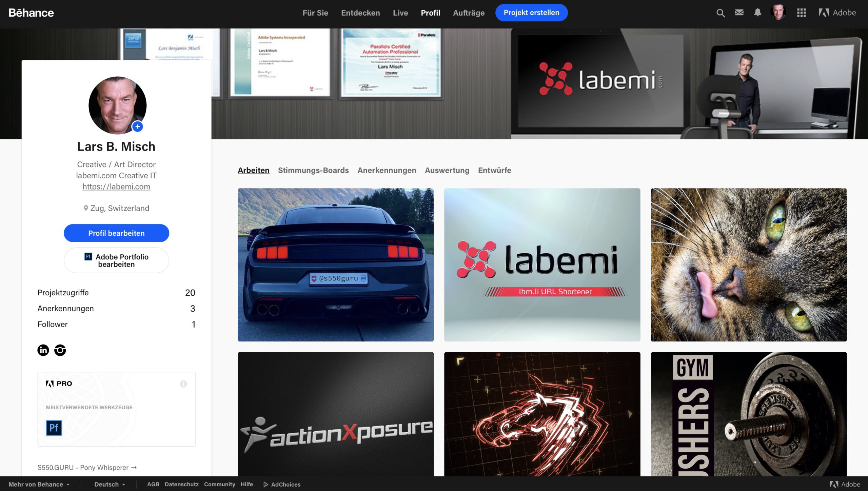Click the Follower count 1
This screenshot has width=868, height=491.
point(193,324)
